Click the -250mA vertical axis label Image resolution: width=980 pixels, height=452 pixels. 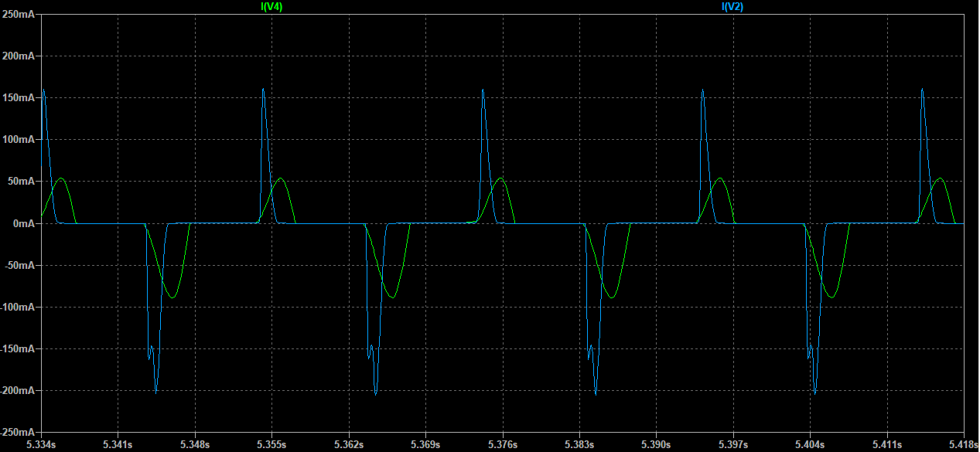tap(18, 432)
